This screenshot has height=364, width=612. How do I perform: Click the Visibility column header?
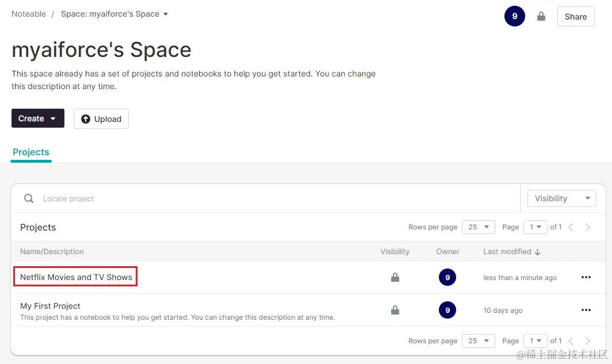395,252
